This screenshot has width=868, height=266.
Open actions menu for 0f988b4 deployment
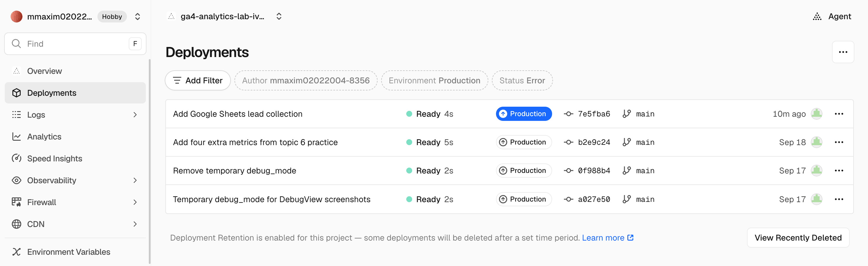[839, 171]
